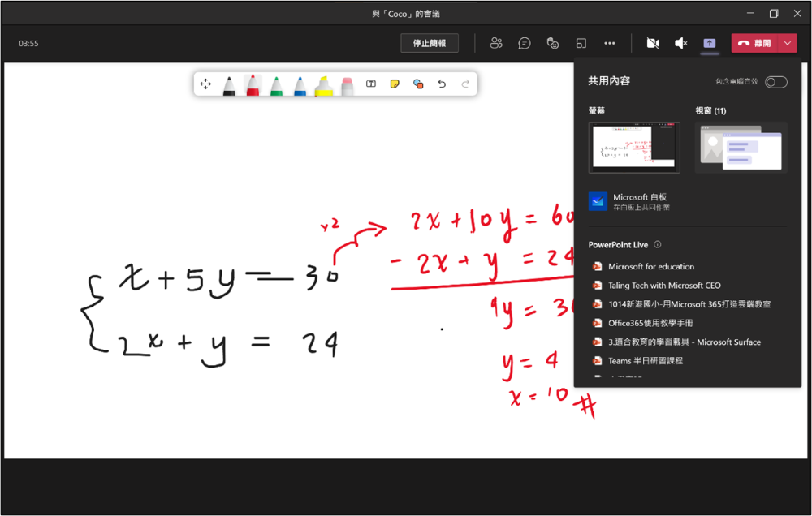The width and height of the screenshot is (812, 516).
Task: Pick the green pen in whiteboard toolbar
Action: click(277, 84)
